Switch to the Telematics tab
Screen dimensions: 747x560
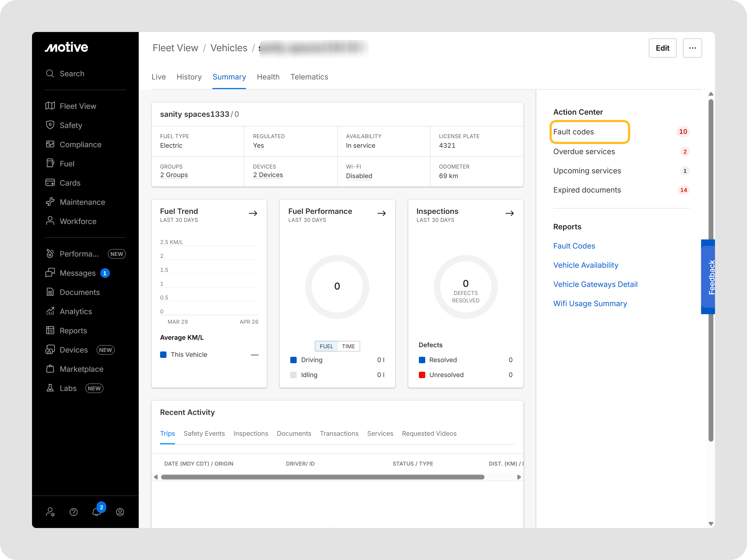pos(309,77)
